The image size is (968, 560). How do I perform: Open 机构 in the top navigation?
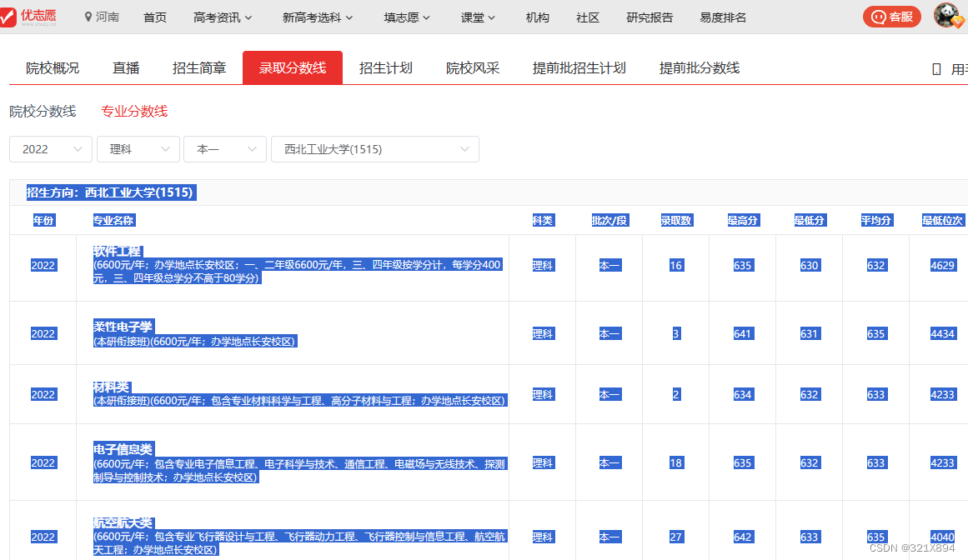pyautogui.click(x=537, y=17)
